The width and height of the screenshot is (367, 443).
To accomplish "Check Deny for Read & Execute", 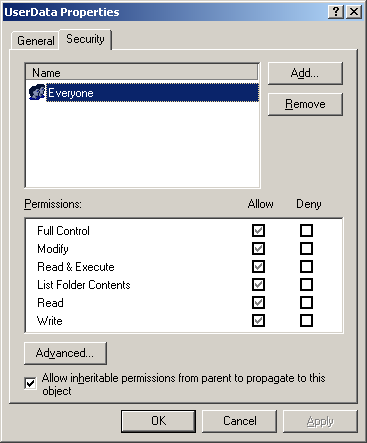I will [x=306, y=266].
